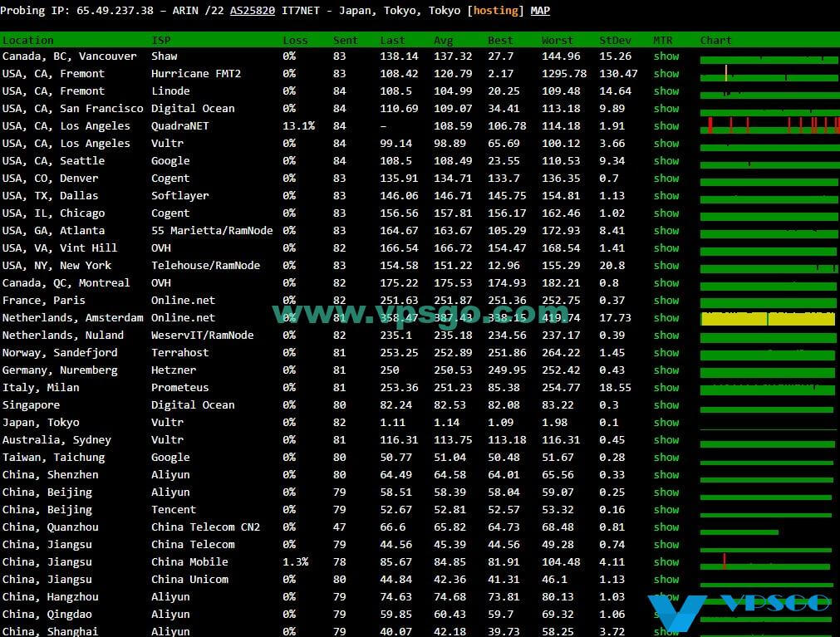Show MTR for Tokyo Vultr
This screenshot has width=840, height=637.
pos(666,423)
